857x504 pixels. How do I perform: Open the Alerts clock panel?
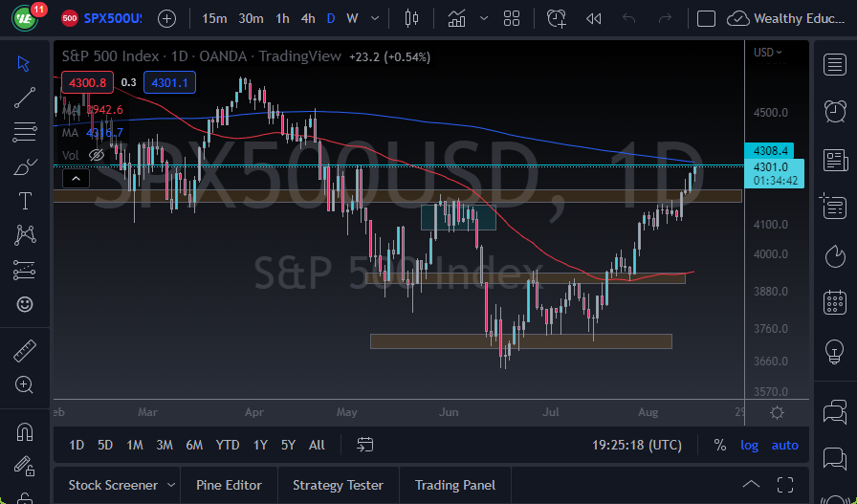point(834,111)
